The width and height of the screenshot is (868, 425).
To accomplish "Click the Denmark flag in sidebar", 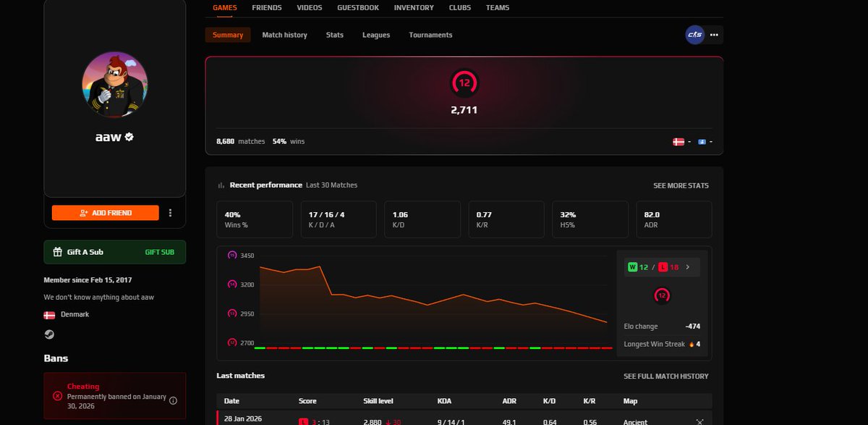I will (49, 315).
